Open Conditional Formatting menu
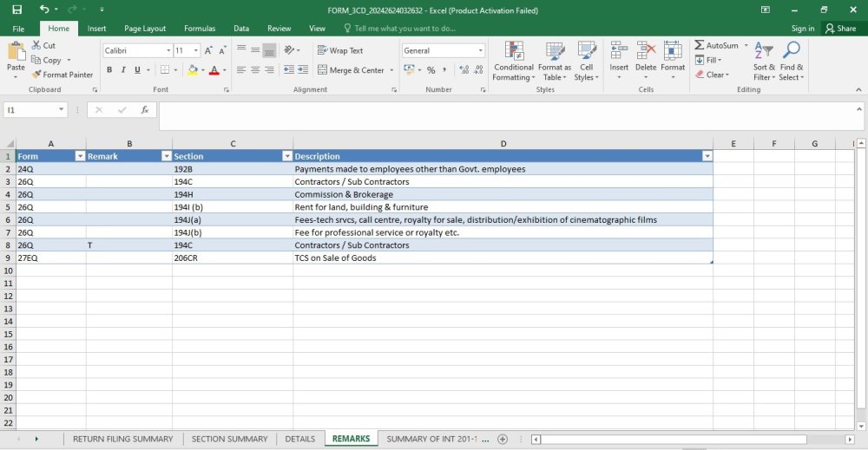This screenshot has height=450, width=868. [514, 61]
